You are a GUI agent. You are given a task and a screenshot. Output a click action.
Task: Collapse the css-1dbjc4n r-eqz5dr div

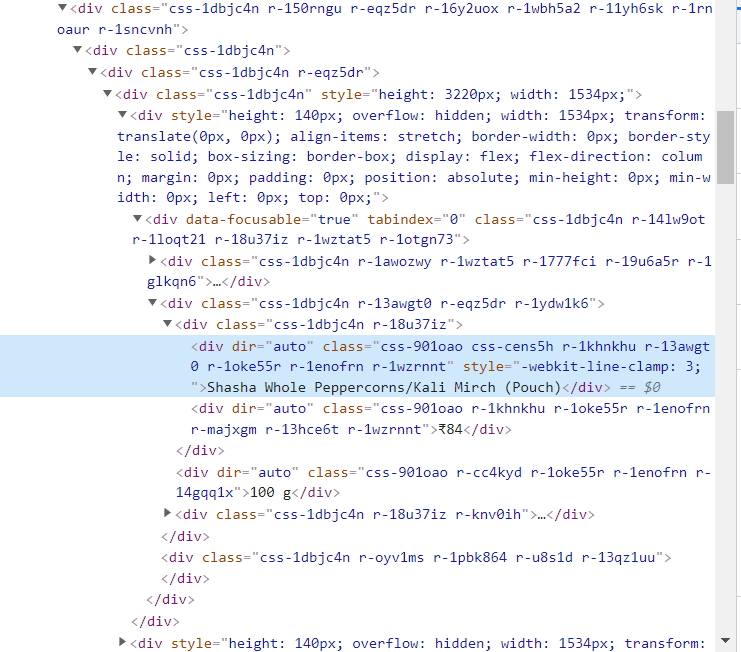(x=93, y=72)
